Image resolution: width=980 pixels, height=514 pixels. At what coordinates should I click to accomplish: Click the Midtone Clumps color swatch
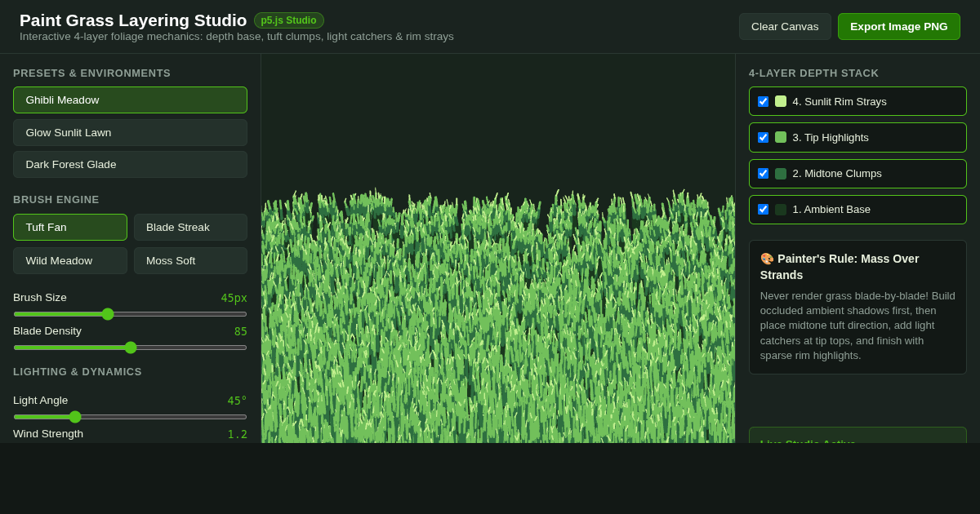point(781,173)
